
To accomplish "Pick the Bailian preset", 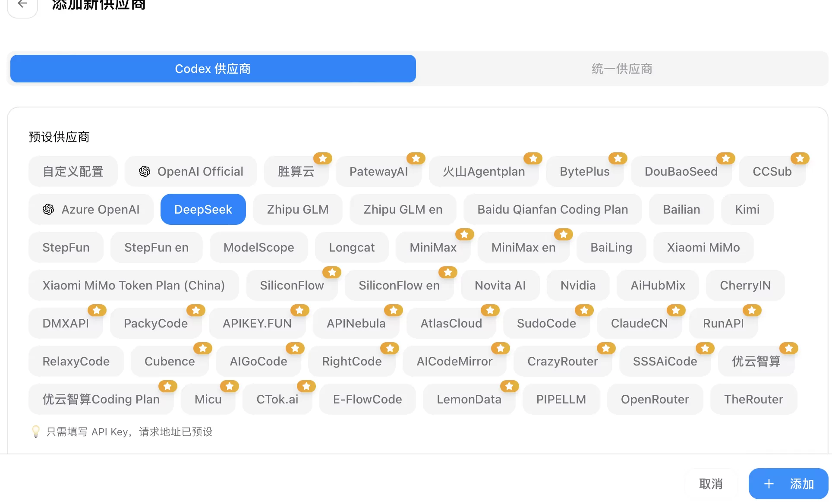I will pos(681,209).
